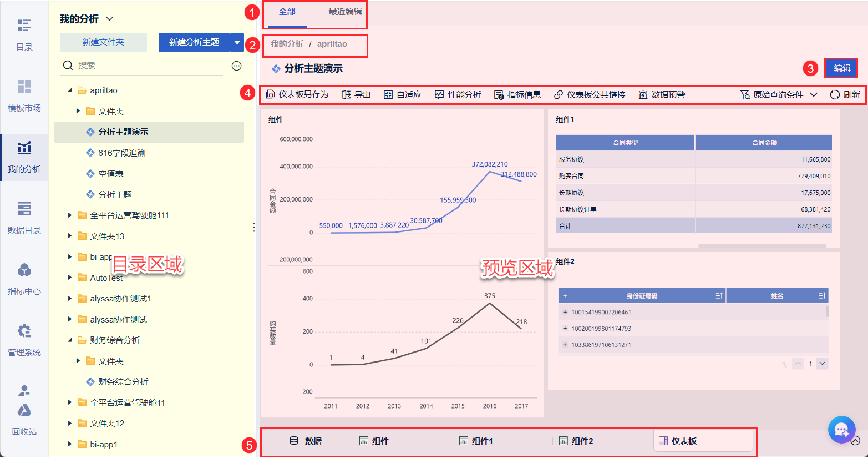Go to 模板市场 in the sidebar
The image size is (868, 458).
(24, 95)
